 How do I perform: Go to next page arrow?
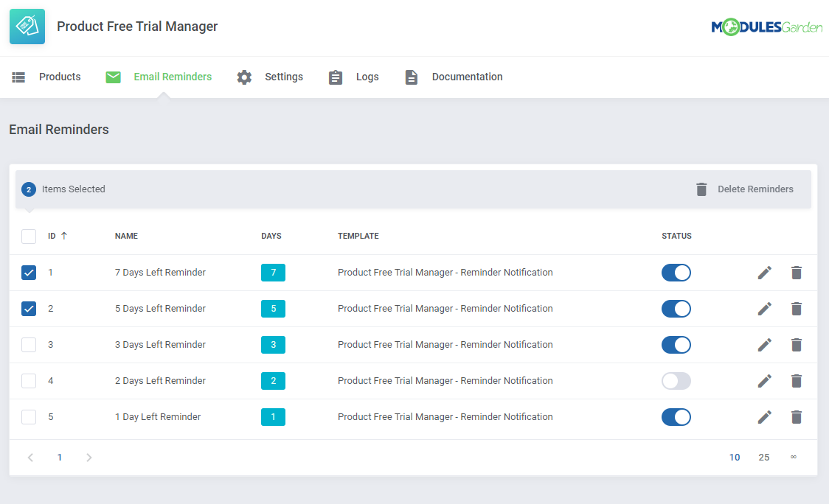(x=89, y=458)
